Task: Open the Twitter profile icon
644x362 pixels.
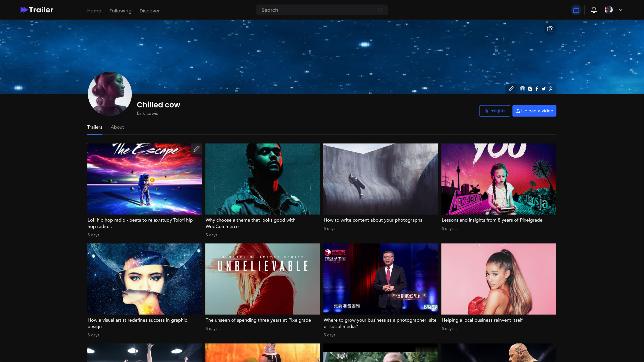Action: [x=544, y=89]
